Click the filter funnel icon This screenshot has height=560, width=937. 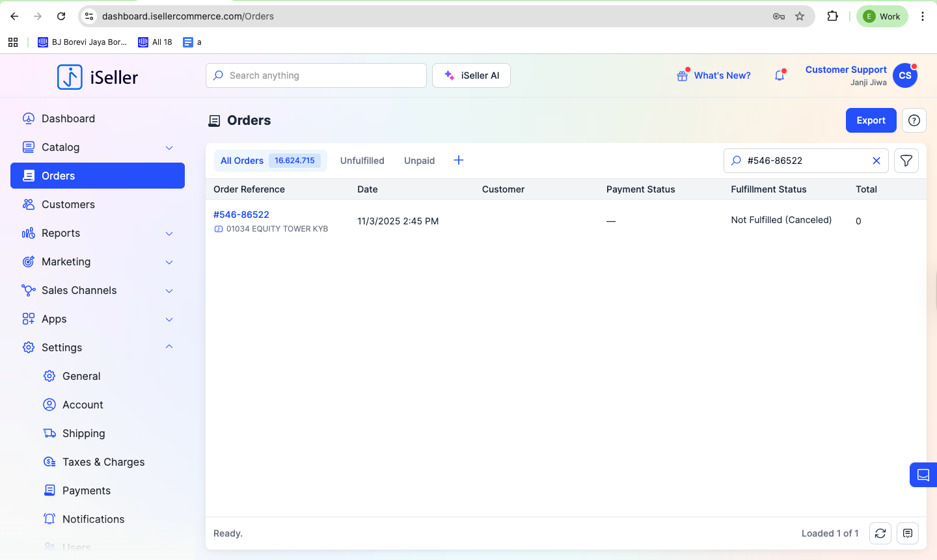click(x=906, y=161)
